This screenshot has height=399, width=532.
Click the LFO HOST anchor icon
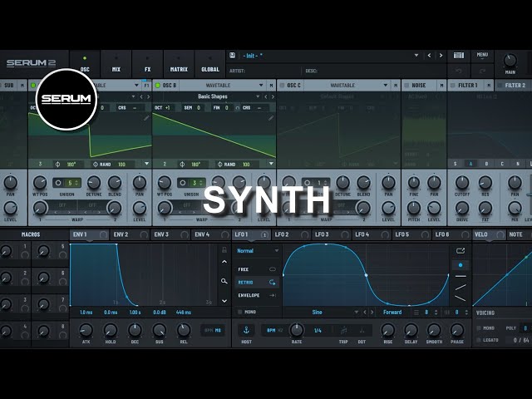(246, 330)
